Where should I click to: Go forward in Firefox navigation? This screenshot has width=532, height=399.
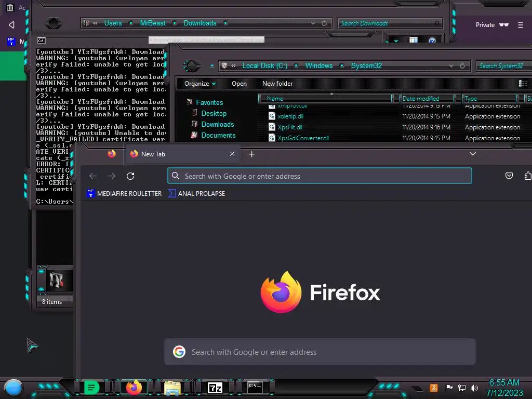coord(112,176)
